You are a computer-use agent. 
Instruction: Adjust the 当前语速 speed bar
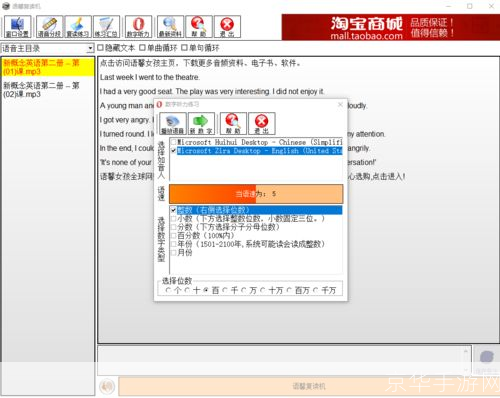point(256,194)
